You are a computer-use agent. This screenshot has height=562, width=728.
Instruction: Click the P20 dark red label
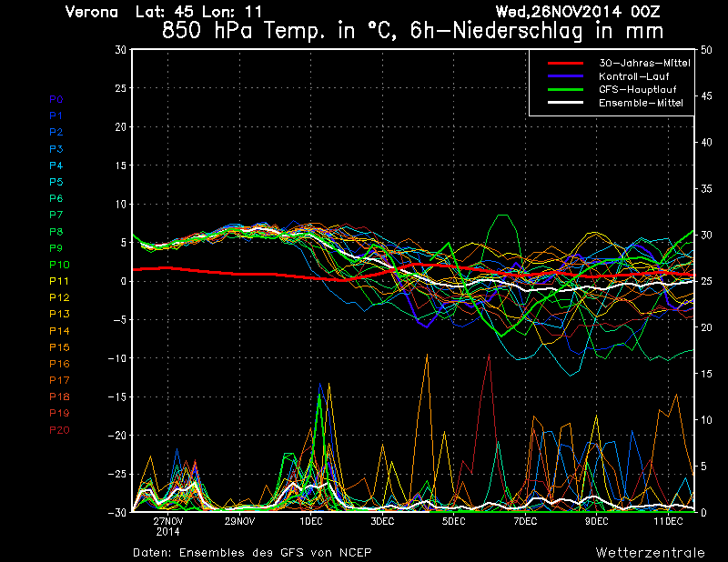[59, 430]
